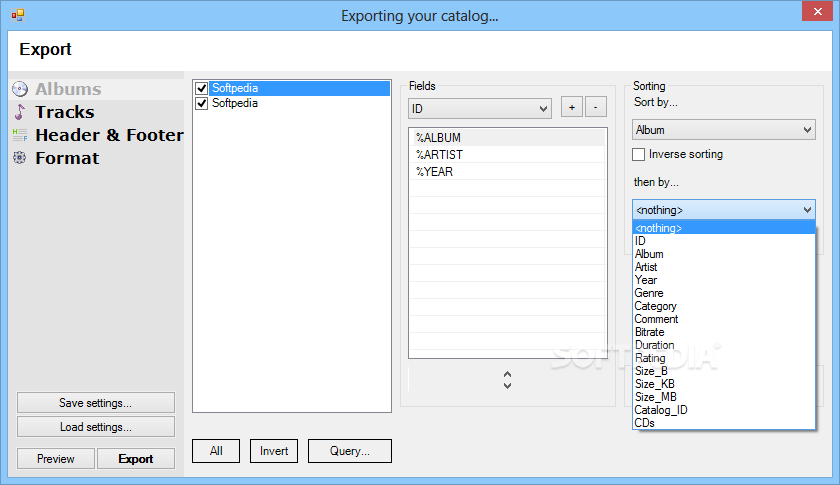Screen dimensions: 840x485
Task: Open the Sort by Album dropdown
Action: click(x=724, y=130)
